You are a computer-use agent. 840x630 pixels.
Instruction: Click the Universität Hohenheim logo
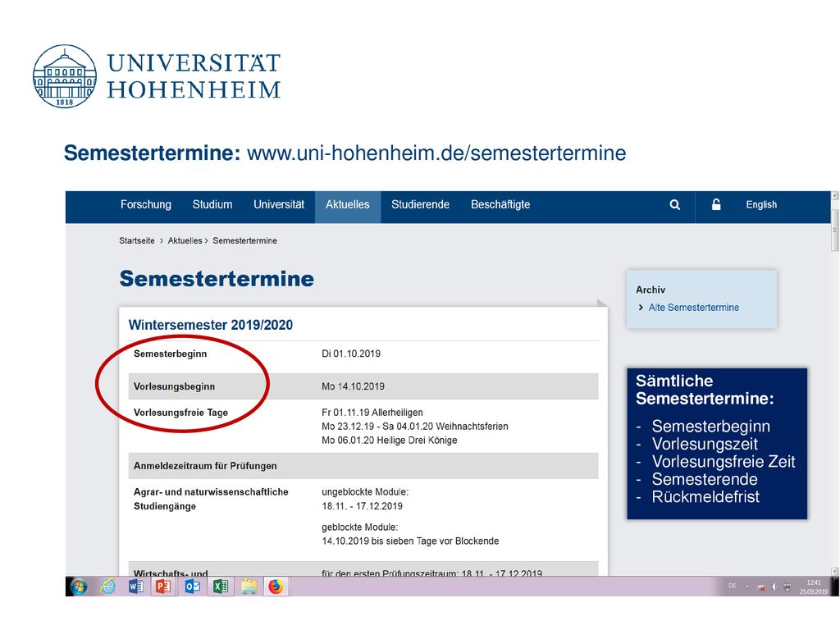point(157,76)
